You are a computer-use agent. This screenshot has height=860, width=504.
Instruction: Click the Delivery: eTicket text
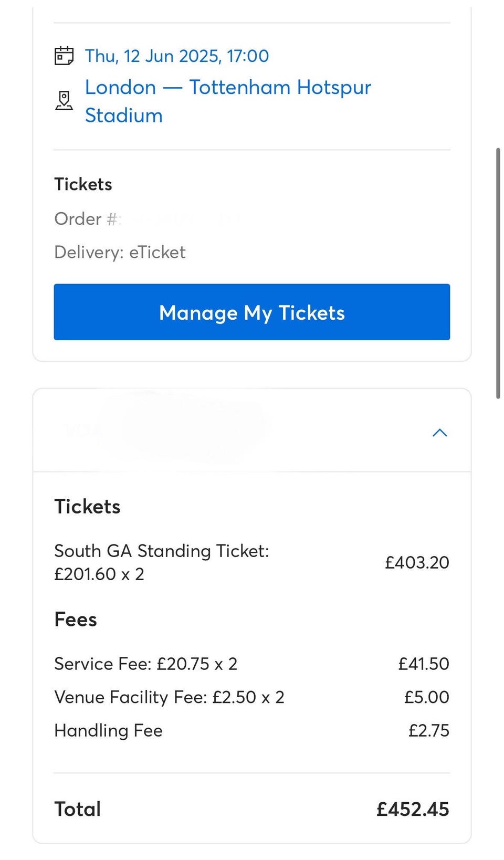[x=120, y=253]
